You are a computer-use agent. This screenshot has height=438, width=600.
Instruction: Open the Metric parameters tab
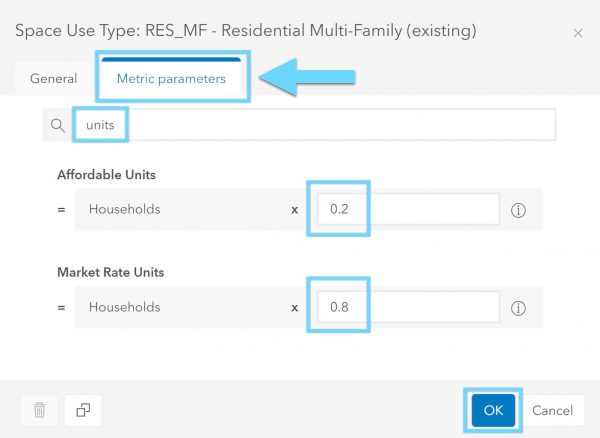coord(171,79)
